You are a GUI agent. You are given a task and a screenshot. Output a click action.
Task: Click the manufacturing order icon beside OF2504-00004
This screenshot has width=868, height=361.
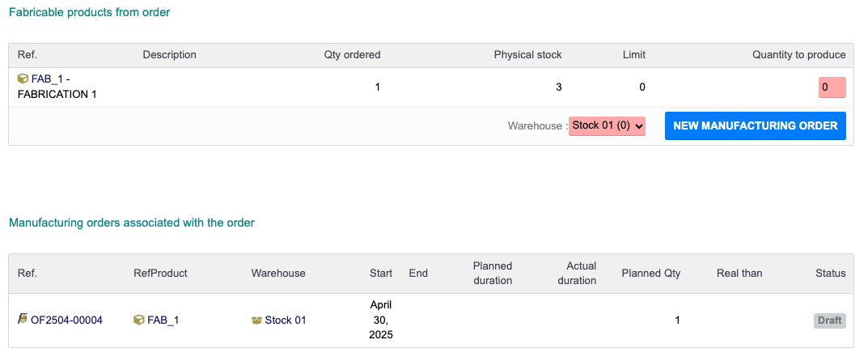click(x=23, y=320)
